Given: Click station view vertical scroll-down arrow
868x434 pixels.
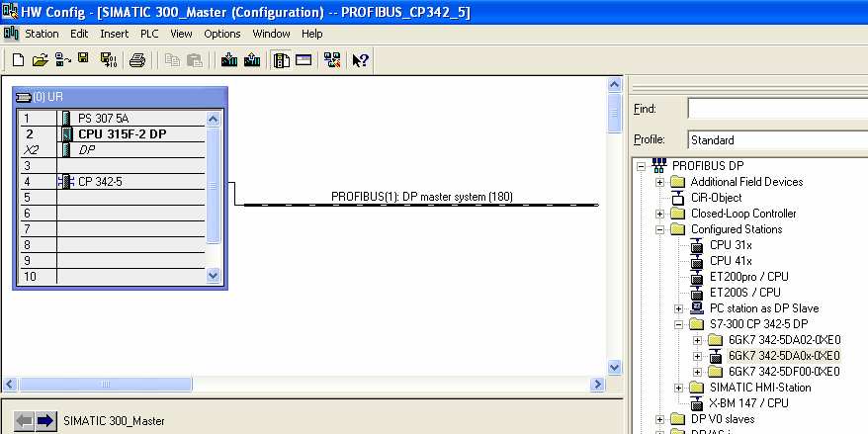Looking at the screenshot, I should (x=615, y=368).
